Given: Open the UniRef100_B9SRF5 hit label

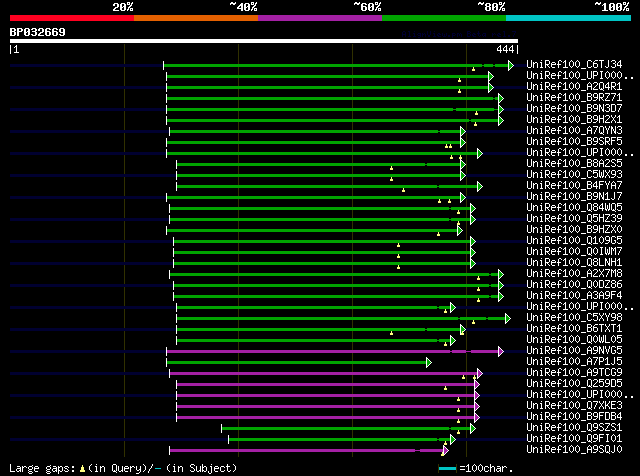Looking at the screenshot, I should pos(574,141).
